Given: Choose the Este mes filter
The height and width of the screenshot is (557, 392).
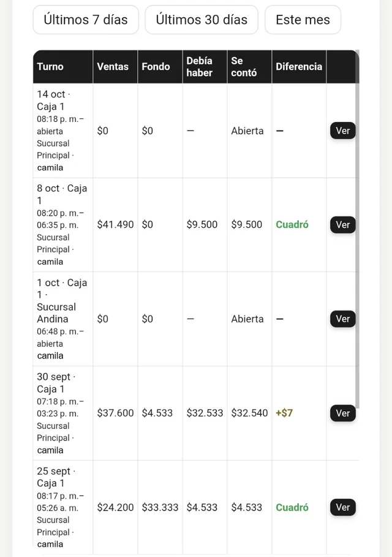Looking at the screenshot, I should pos(303,20).
